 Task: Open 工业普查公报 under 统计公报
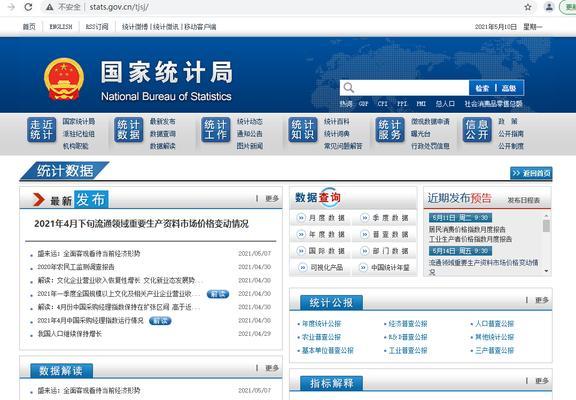point(408,350)
